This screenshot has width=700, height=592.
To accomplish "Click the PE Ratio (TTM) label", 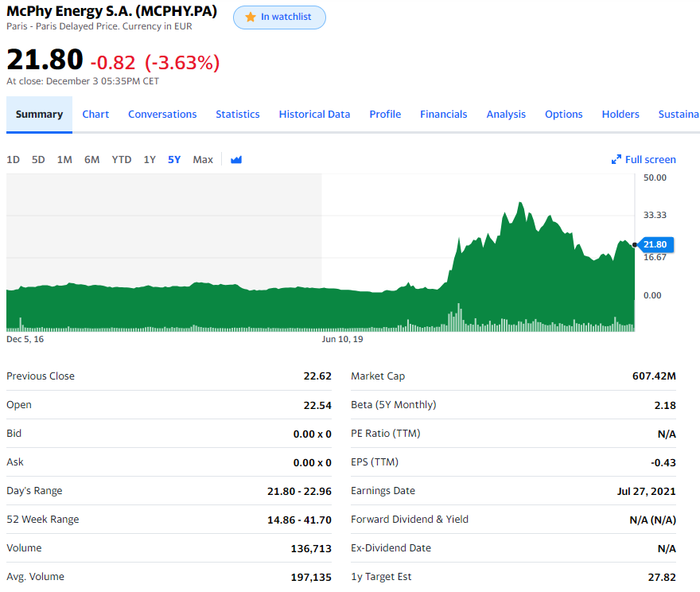I will click(x=385, y=434).
